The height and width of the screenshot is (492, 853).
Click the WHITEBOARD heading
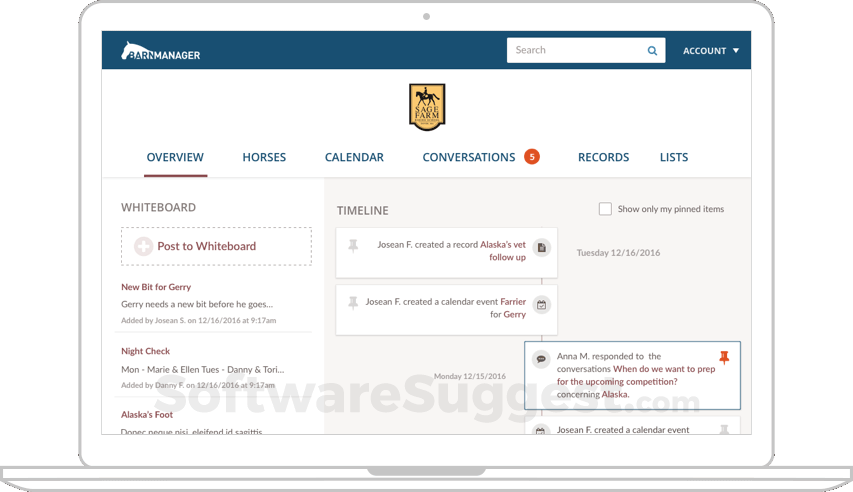point(158,207)
